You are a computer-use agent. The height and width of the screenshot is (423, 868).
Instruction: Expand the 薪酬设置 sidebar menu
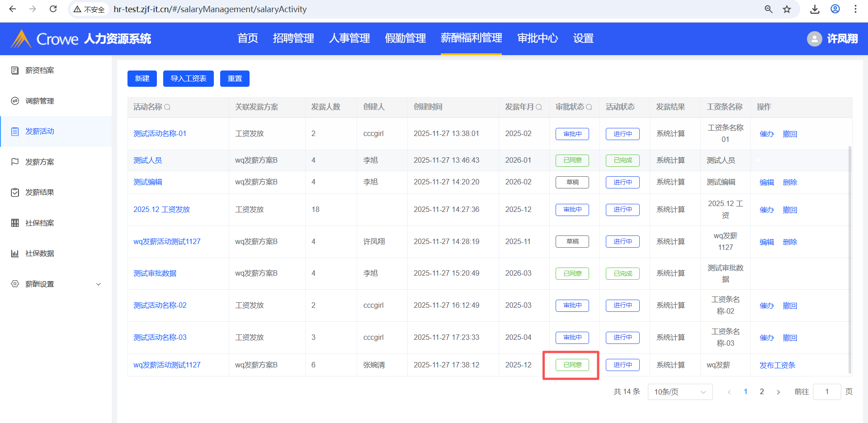(56, 284)
